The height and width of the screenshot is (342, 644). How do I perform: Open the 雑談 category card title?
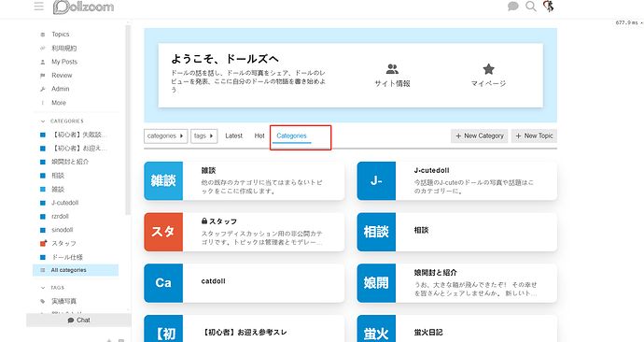coord(208,170)
